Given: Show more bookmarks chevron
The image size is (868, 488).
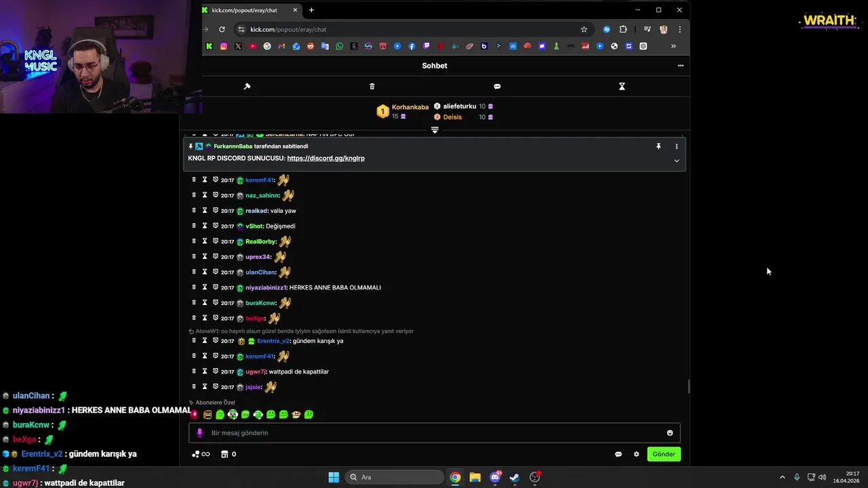Looking at the screenshot, I should [x=673, y=46].
